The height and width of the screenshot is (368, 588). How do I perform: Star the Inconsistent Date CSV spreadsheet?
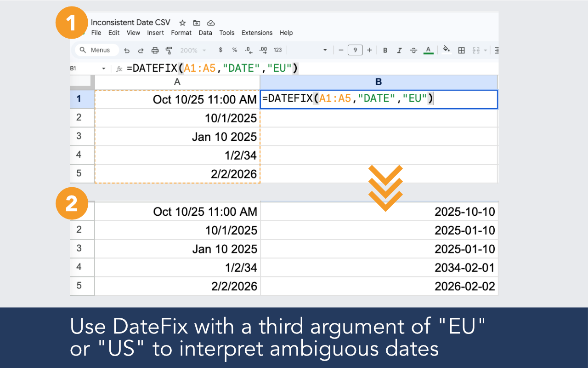[182, 22]
